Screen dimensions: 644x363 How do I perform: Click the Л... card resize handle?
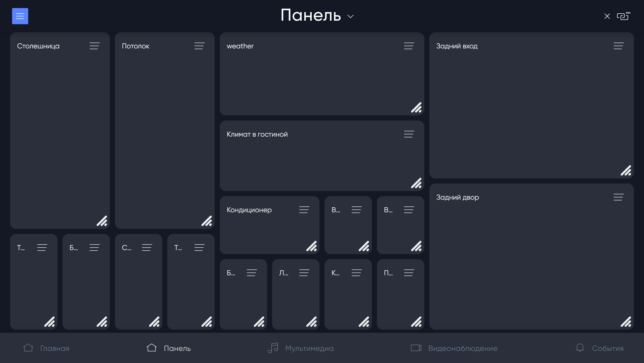click(x=312, y=322)
